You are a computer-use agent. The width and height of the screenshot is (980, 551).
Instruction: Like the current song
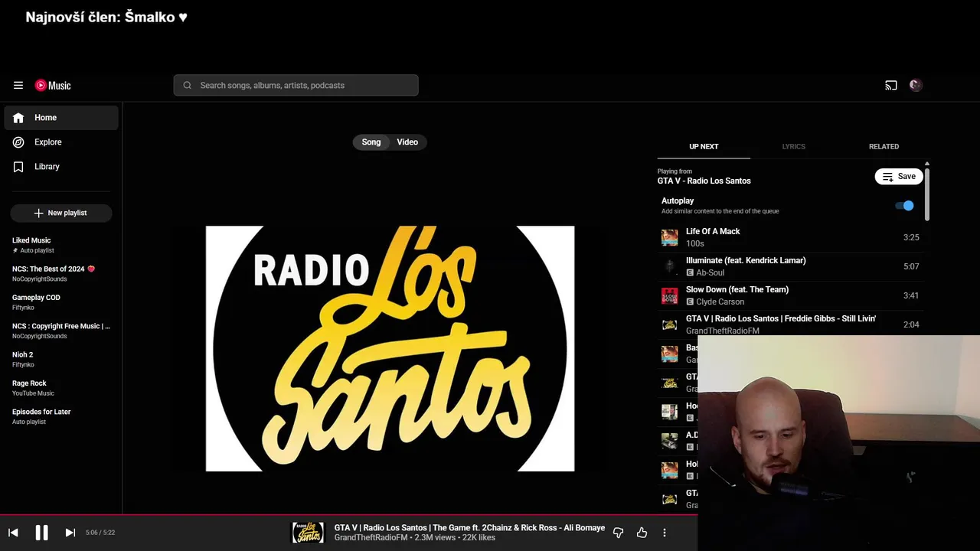tap(642, 533)
